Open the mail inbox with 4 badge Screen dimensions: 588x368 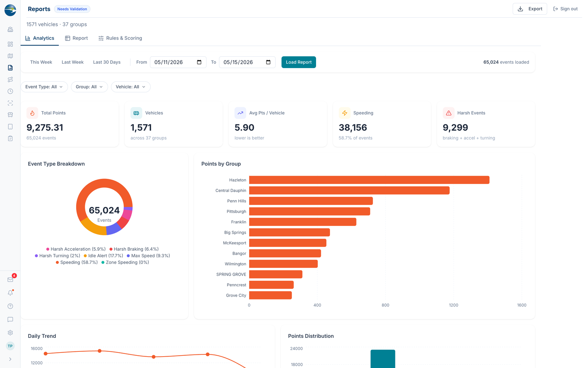point(10,280)
